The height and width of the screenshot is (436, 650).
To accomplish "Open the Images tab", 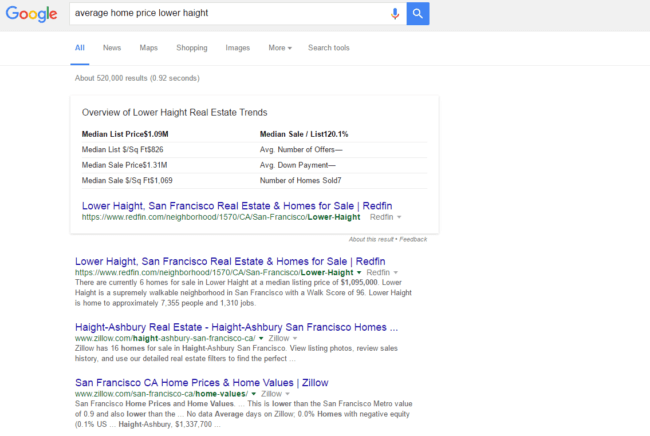I will tap(238, 48).
